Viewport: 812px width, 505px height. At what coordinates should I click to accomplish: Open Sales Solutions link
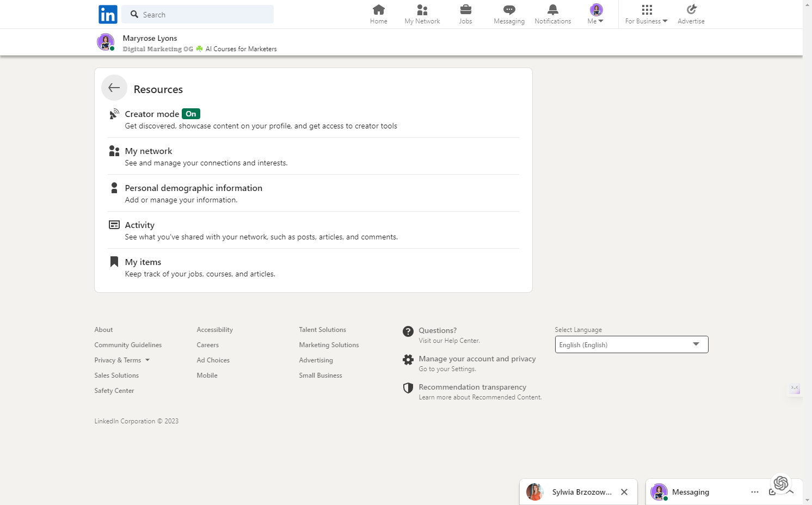[x=116, y=375]
